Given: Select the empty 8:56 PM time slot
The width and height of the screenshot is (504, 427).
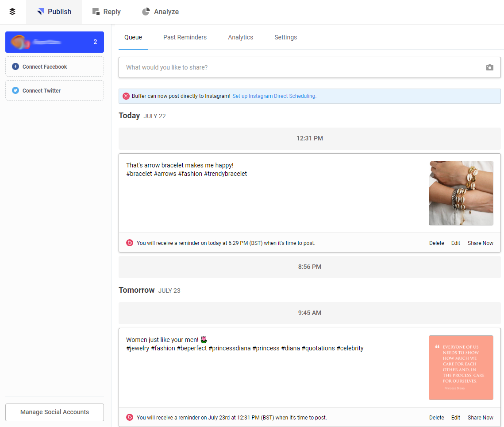Looking at the screenshot, I should point(309,267).
